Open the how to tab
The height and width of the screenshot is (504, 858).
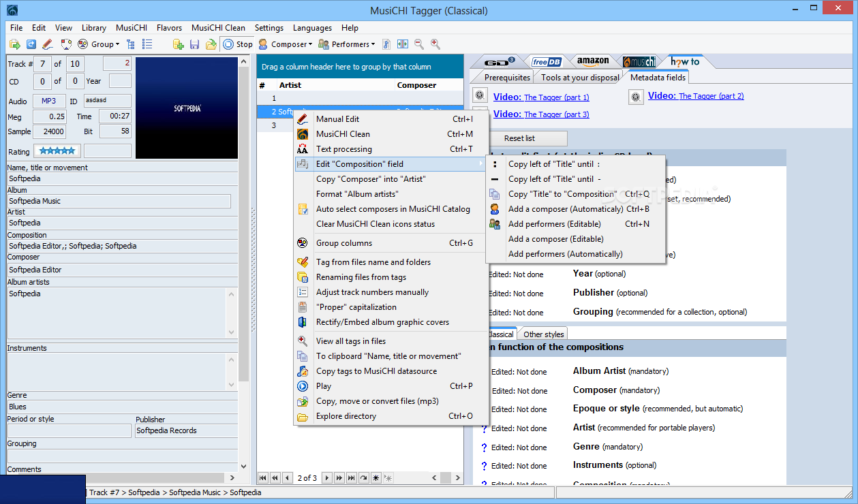pos(685,62)
